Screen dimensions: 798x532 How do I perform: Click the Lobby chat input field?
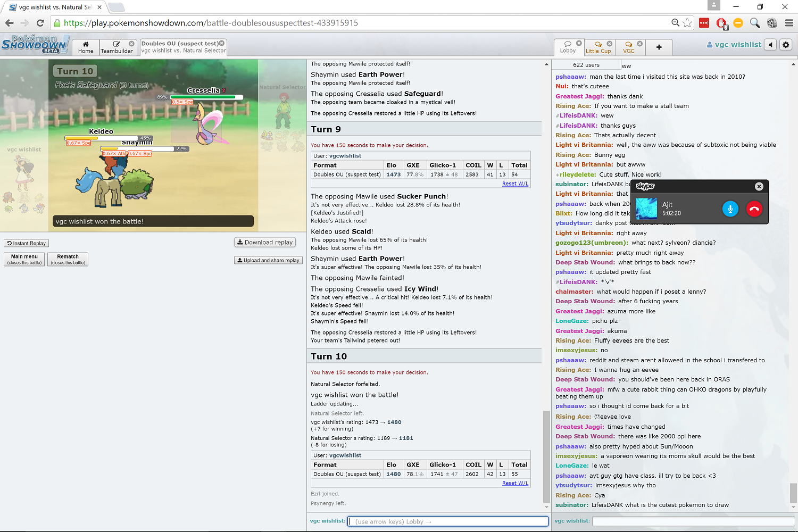pyautogui.click(x=693, y=521)
